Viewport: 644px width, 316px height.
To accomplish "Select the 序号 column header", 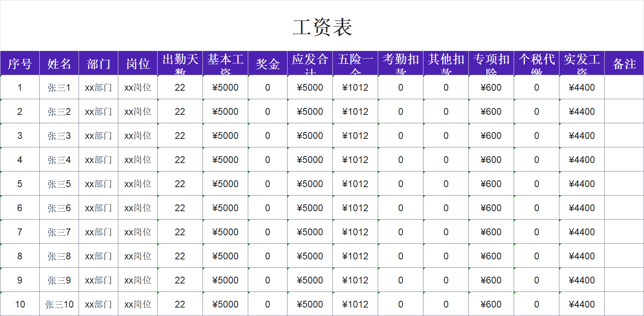I will [x=20, y=63].
